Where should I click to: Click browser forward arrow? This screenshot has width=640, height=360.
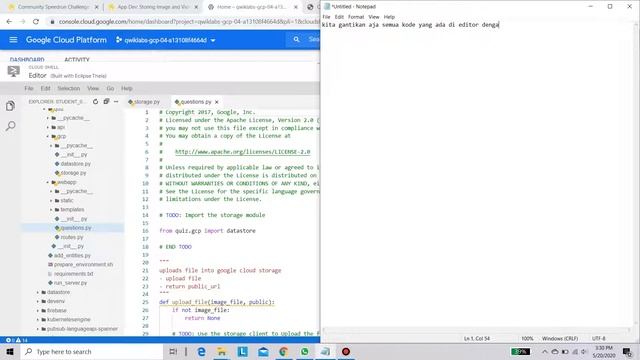click(x=22, y=21)
